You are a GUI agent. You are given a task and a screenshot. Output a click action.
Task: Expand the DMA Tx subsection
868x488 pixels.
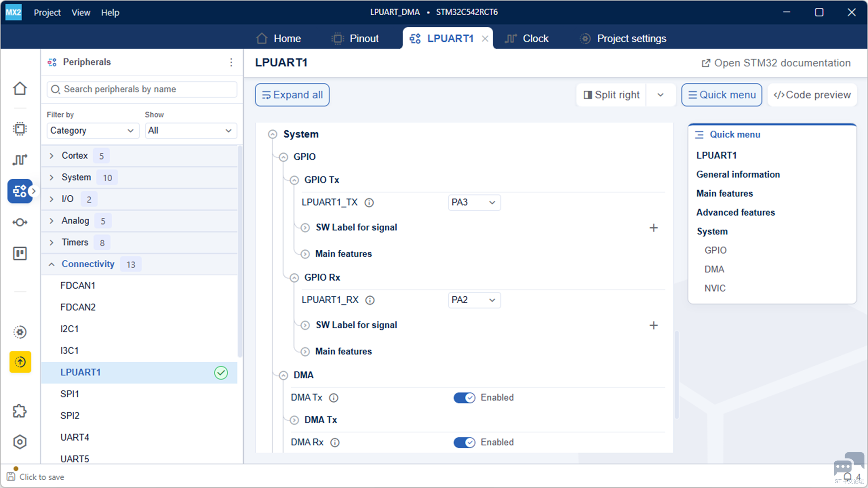pos(294,420)
